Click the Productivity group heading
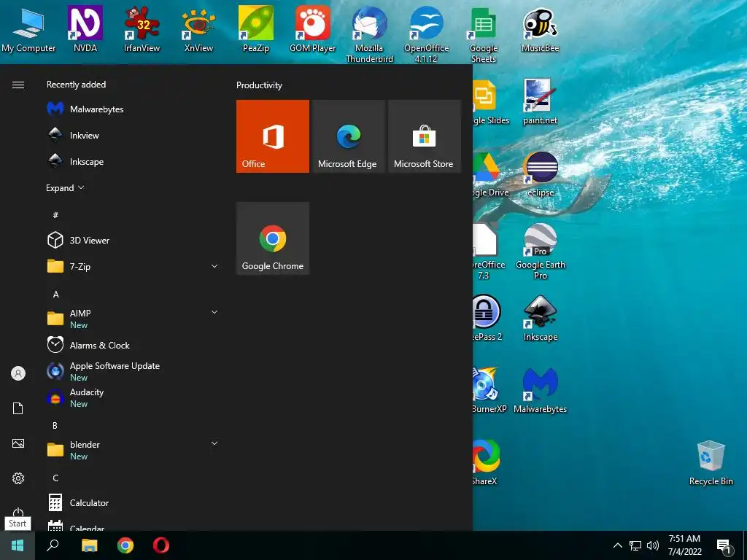Viewport: 747px width, 560px height. click(259, 85)
